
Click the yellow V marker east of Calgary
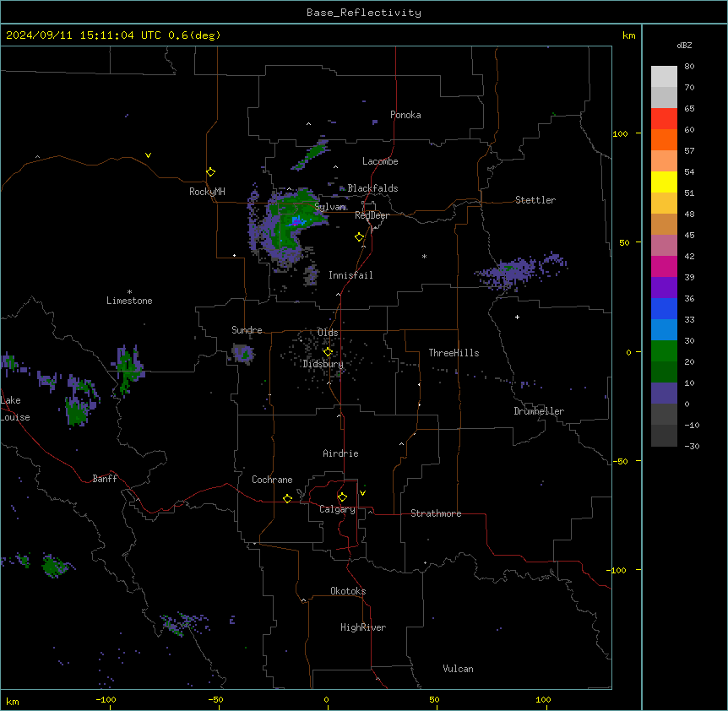pos(362,493)
